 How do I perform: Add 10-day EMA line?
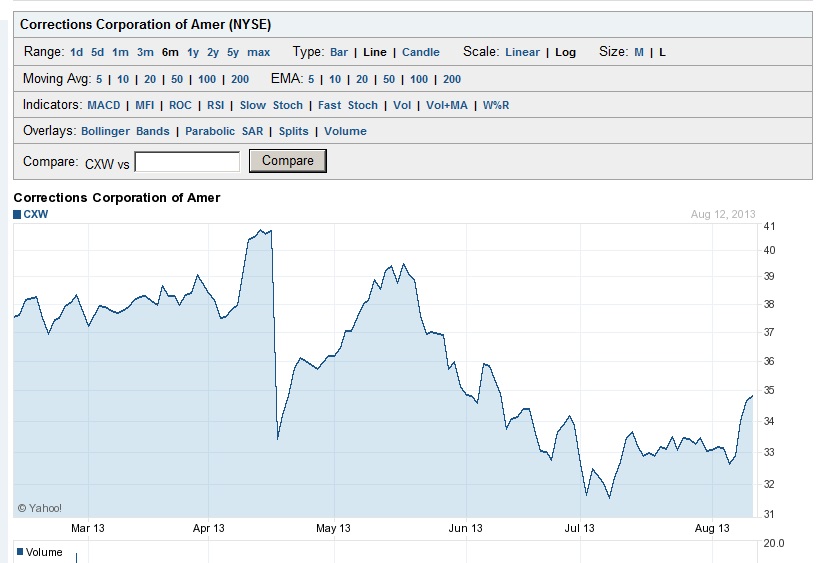point(335,79)
